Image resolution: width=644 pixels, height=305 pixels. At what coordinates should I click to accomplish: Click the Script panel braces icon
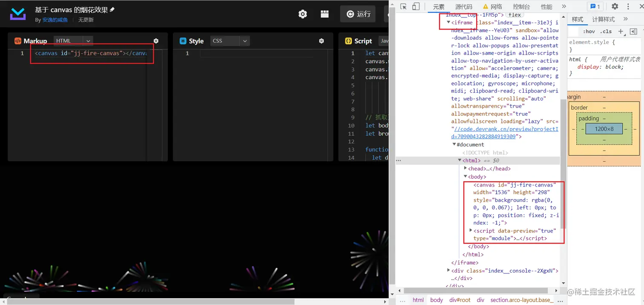348,41
